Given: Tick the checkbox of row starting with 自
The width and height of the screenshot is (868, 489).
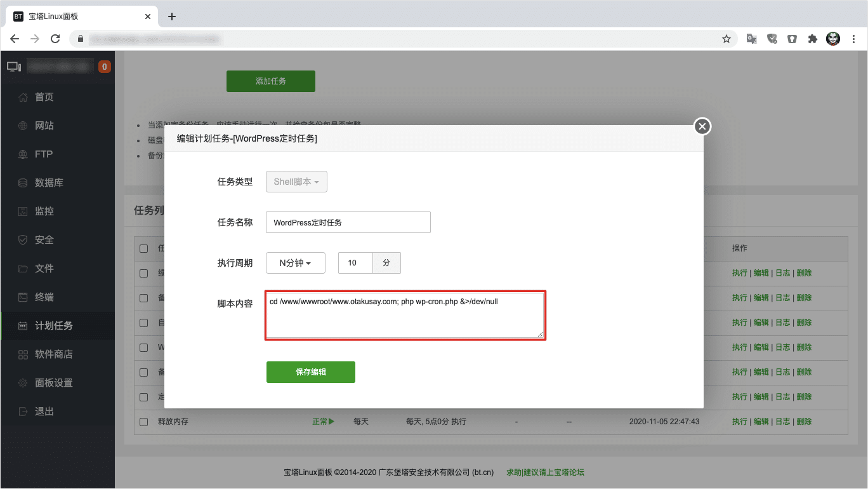Looking at the screenshot, I should (143, 323).
